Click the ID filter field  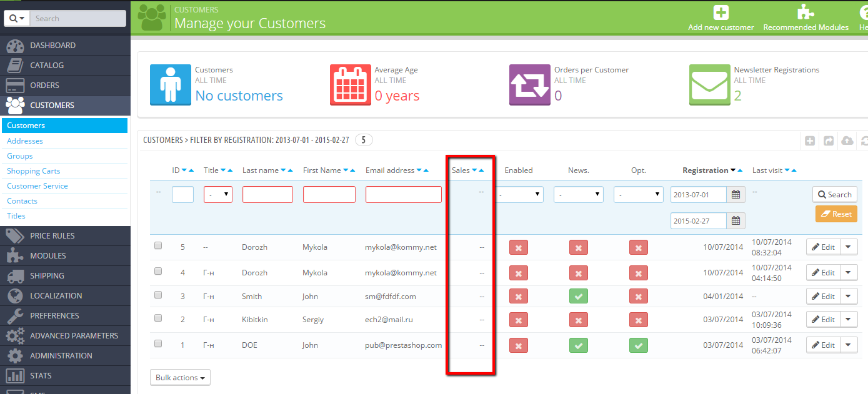coord(182,195)
